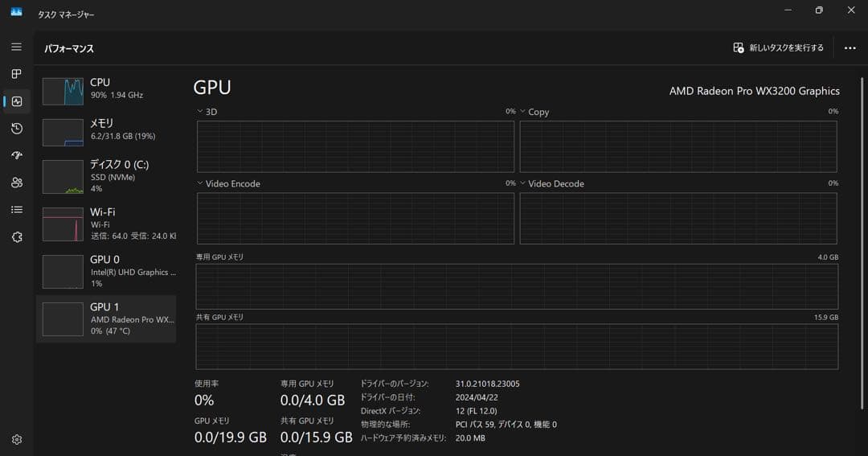
Task: Open the Details list icon
Action: [16, 210]
